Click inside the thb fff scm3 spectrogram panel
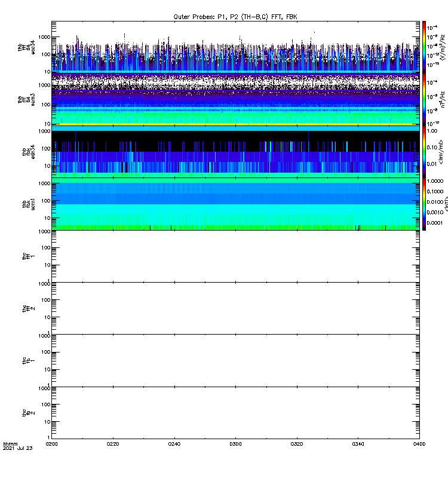 tap(235, 99)
